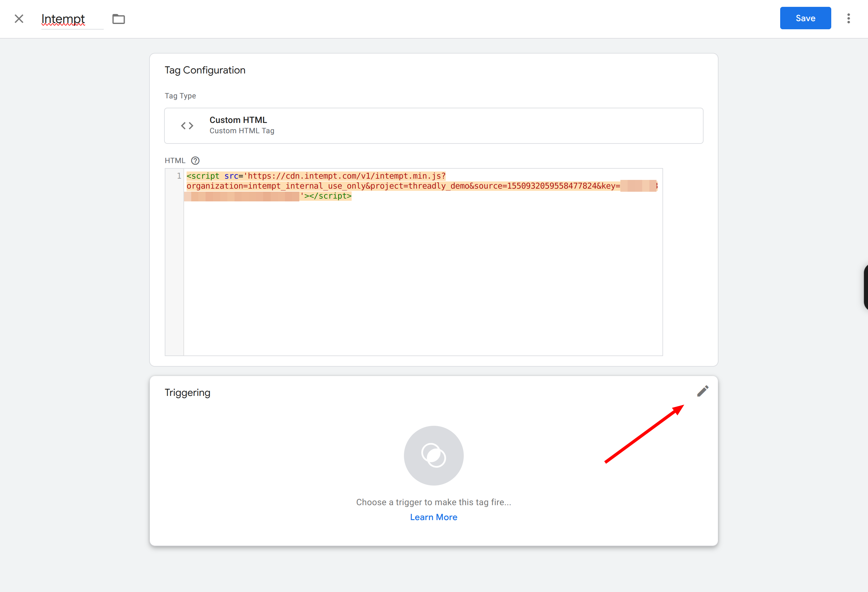This screenshot has height=592, width=868.
Task: Click the trigger placeholder circle icon
Action: [x=434, y=455]
